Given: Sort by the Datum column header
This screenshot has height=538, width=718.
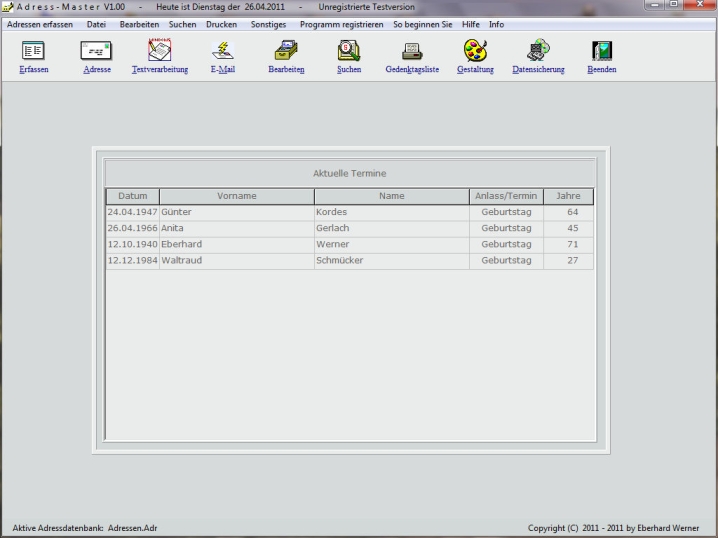Looking at the screenshot, I should pos(132,196).
